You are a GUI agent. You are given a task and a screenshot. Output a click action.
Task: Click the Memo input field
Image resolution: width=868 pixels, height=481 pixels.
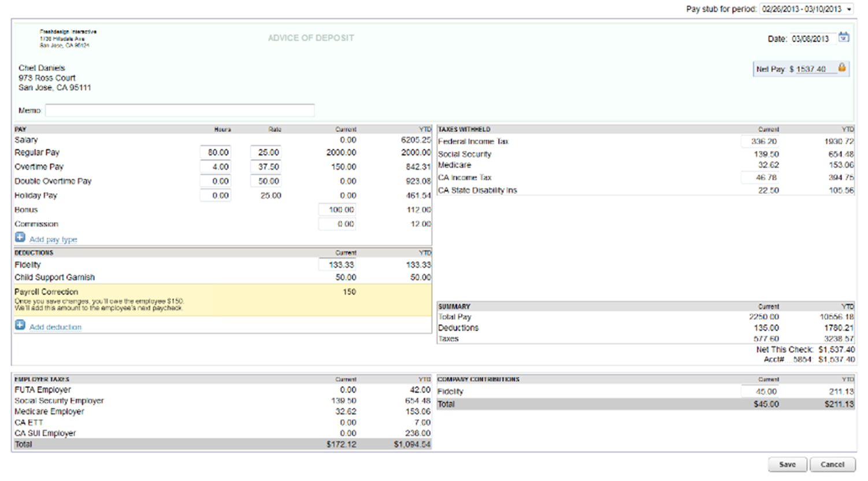point(180,110)
